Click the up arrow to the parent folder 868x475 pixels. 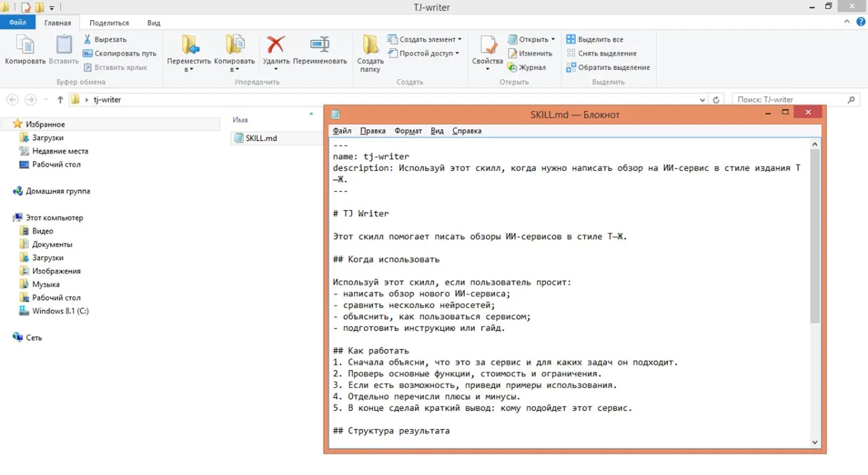60,99
